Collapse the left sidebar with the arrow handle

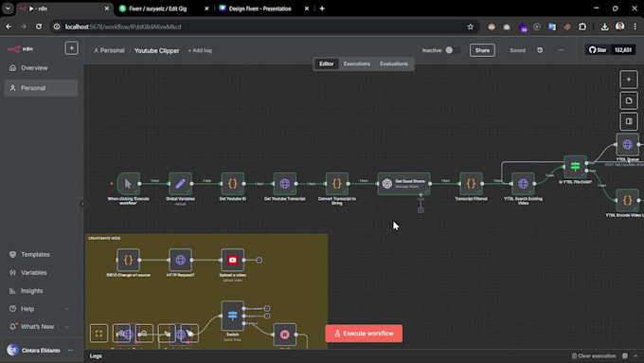82,204
